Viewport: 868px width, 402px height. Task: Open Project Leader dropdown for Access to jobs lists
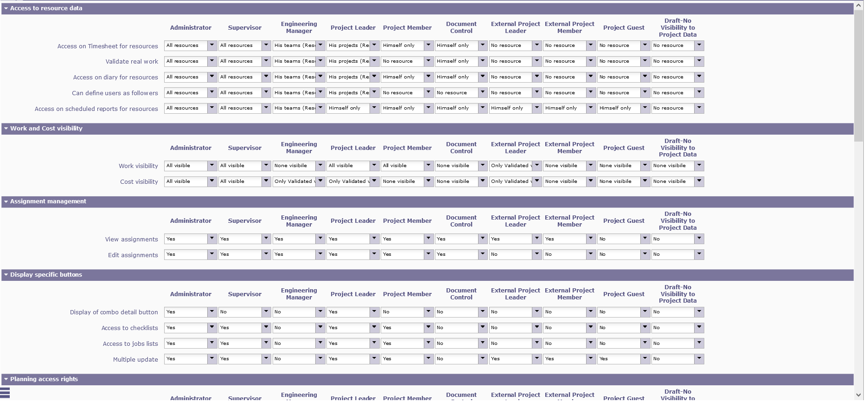(375, 344)
